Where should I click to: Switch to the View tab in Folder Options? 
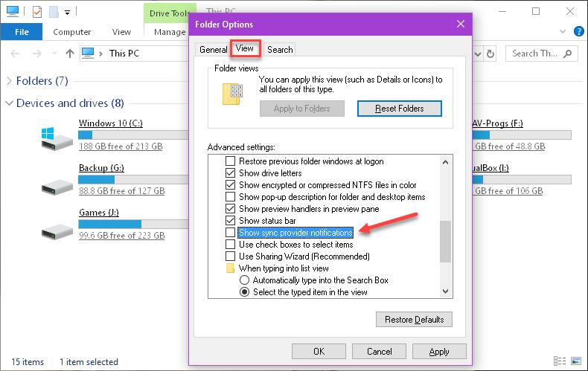[244, 48]
